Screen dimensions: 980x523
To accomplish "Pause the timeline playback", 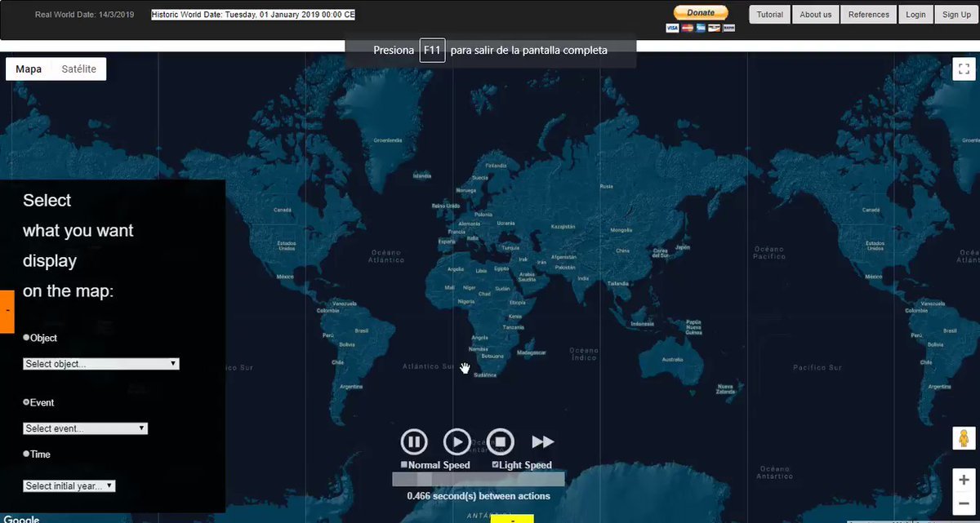I will pos(414,442).
